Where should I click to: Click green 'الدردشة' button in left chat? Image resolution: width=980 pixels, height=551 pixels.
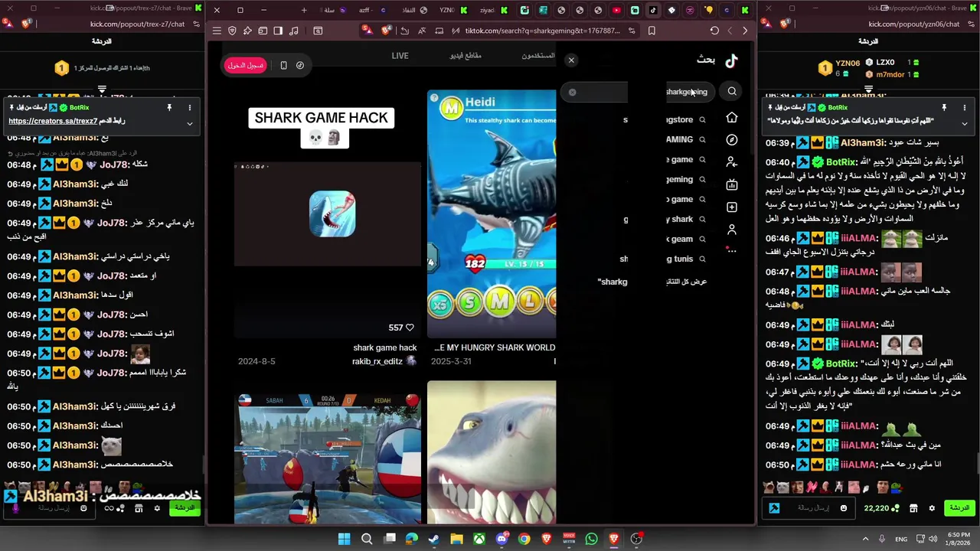coord(185,507)
